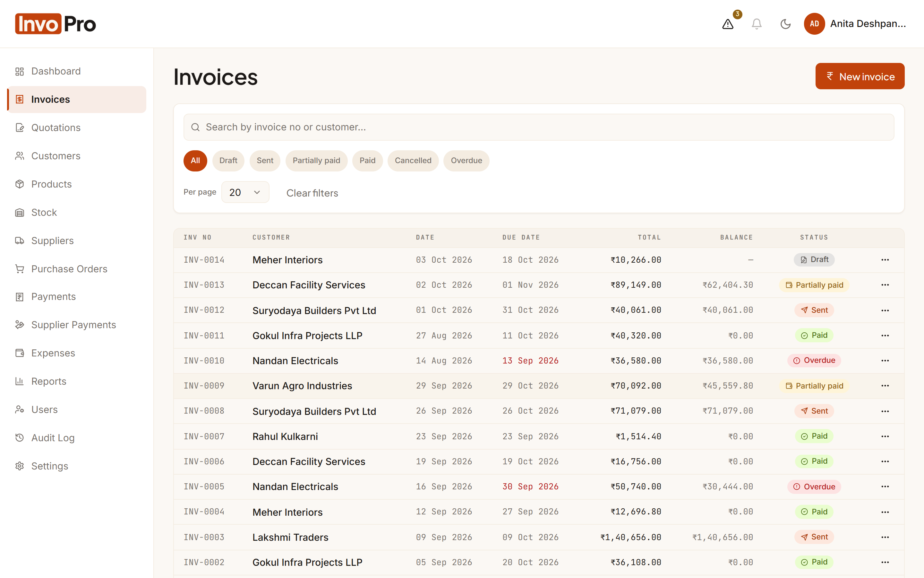Open actions menu for INV-0007
The height and width of the screenshot is (578, 924).
[885, 437]
